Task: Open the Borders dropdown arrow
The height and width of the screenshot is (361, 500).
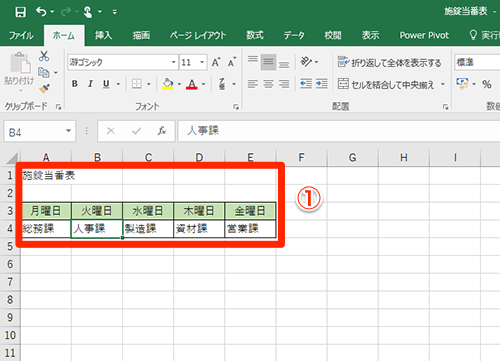Action: click(149, 84)
